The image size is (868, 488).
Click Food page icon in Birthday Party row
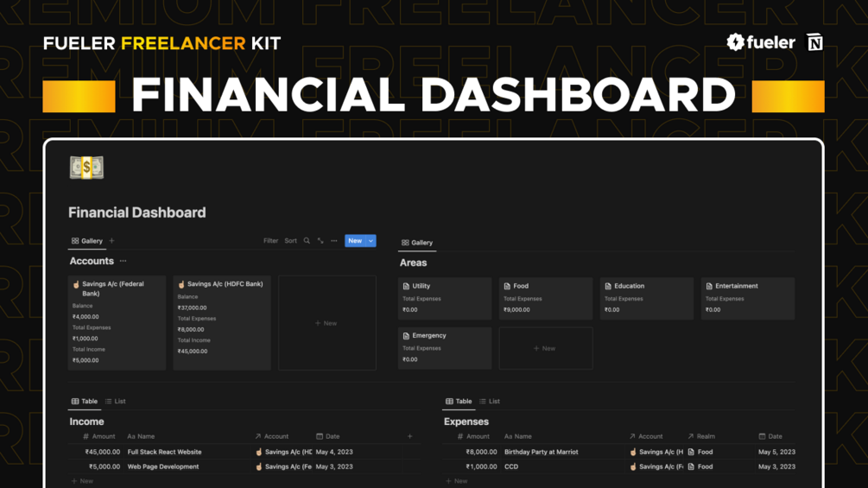[x=691, y=452]
